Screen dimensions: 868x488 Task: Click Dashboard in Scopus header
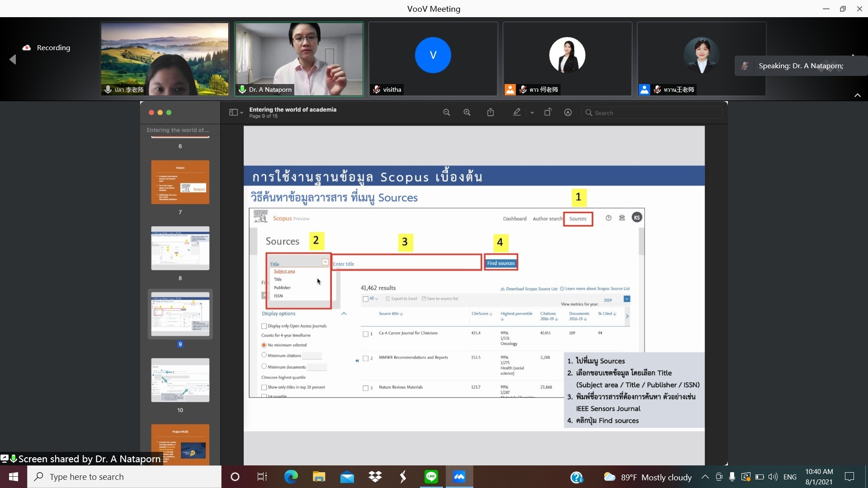coord(514,219)
